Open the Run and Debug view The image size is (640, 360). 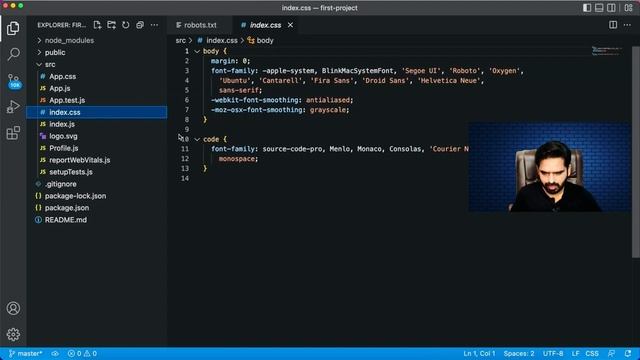[13, 107]
